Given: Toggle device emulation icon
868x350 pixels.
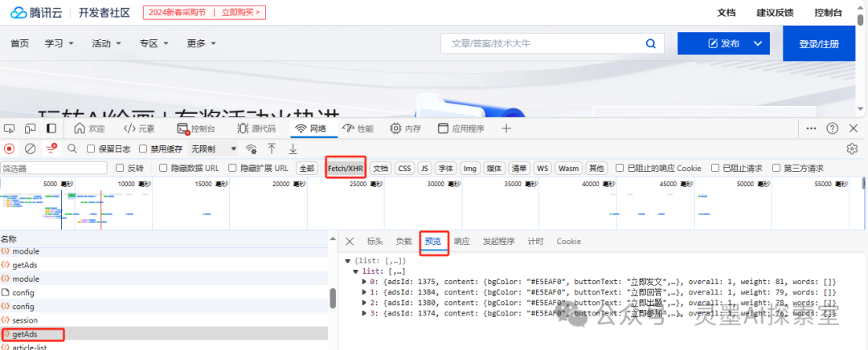Looking at the screenshot, I should click(x=31, y=128).
